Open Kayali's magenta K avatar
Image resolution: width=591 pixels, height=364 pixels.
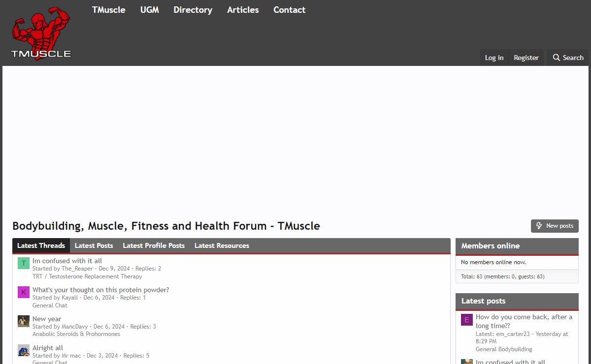tap(24, 292)
